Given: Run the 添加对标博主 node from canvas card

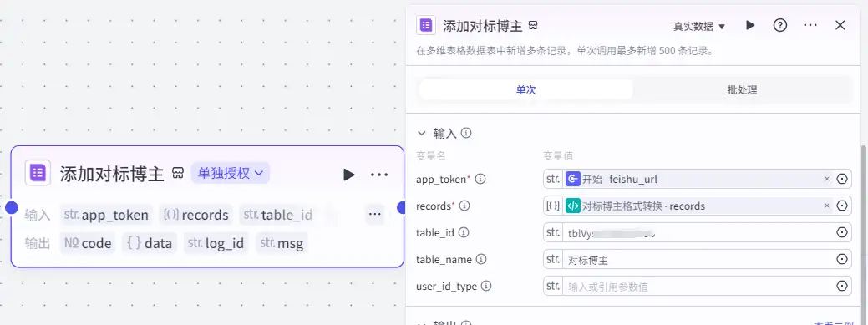Looking at the screenshot, I should [348, 175].
